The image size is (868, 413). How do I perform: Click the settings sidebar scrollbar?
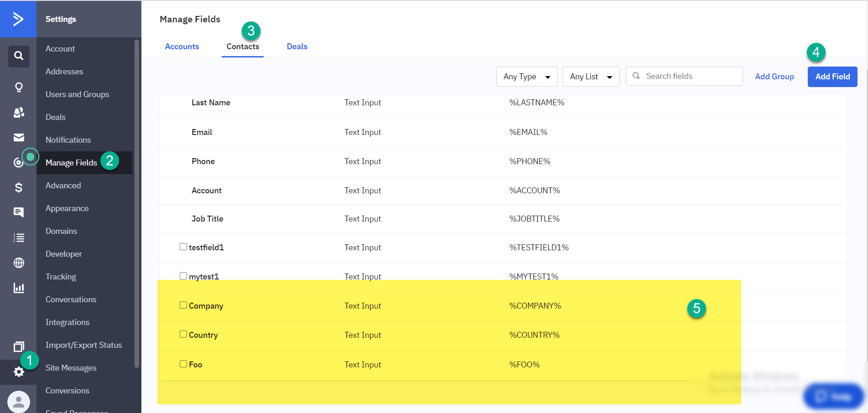[x=137, y=203]
